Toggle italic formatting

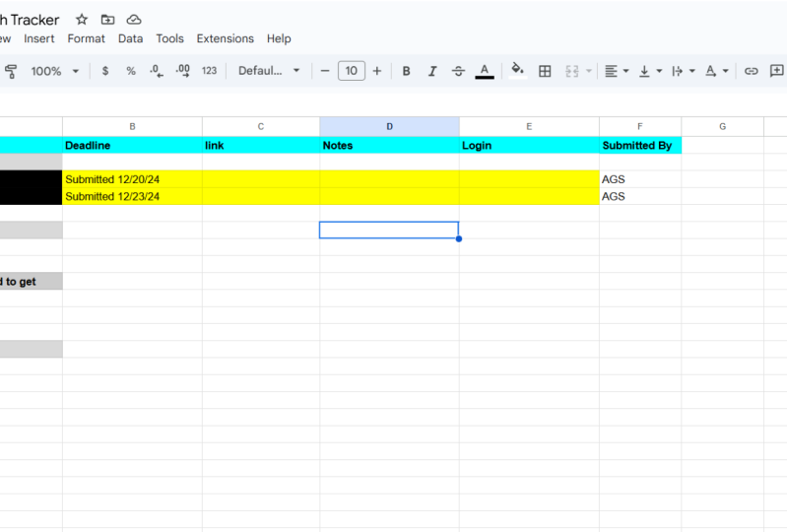point(432,71)
